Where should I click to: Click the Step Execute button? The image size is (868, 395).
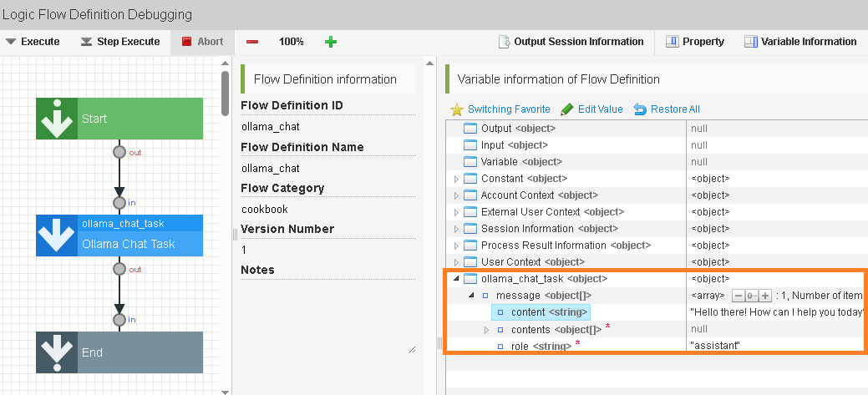tap(120, 42)
